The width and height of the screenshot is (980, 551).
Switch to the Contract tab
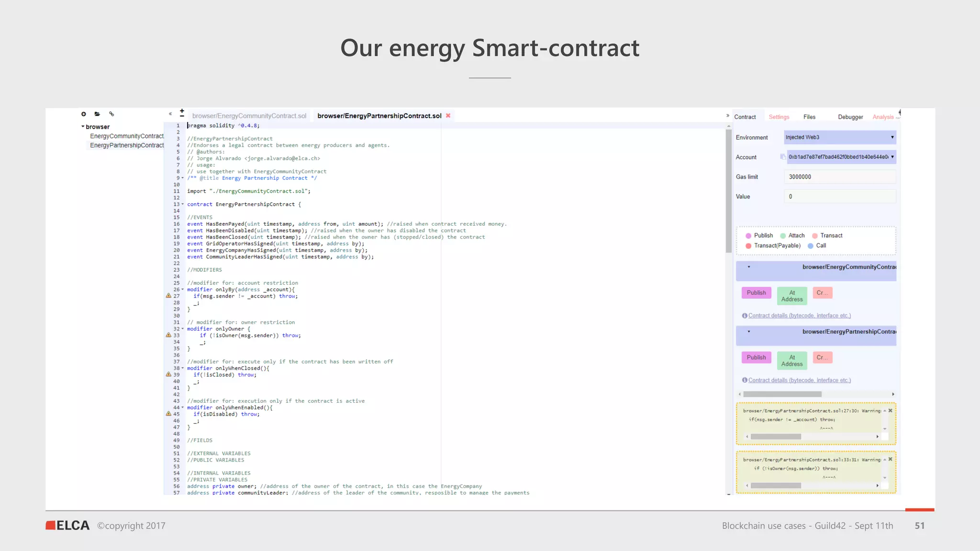[745, 117]
